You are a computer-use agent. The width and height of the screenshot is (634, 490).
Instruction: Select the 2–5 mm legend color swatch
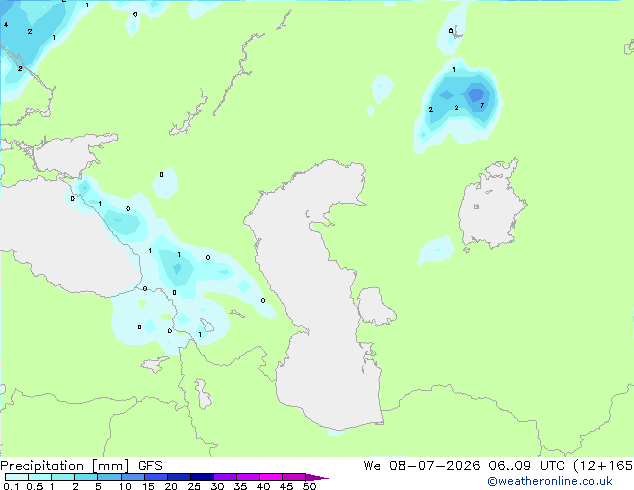pyautogui.click(x=86, y=477)
